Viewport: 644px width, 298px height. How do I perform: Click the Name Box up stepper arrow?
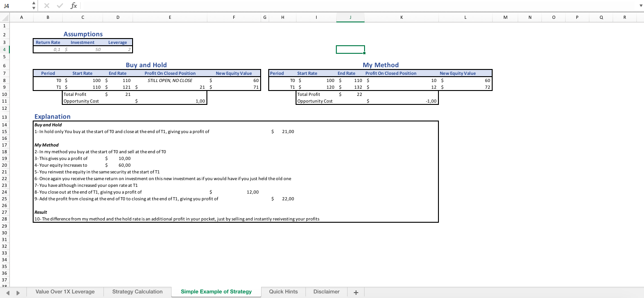[34, 3]
